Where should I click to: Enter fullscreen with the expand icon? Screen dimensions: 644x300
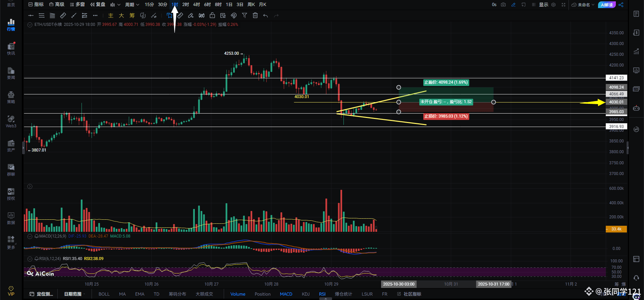(x=563, y=5)
